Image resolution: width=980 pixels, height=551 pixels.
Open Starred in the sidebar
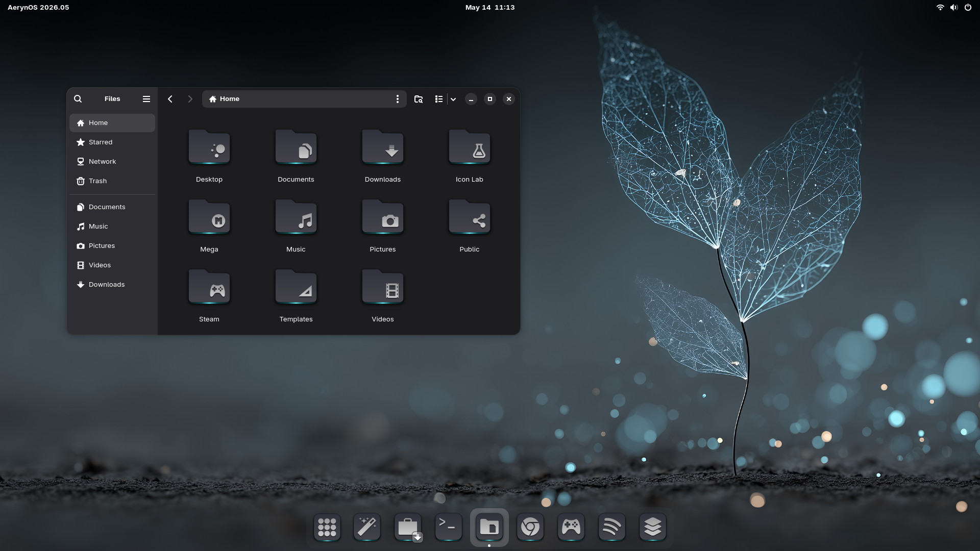(x=112, y=142)
